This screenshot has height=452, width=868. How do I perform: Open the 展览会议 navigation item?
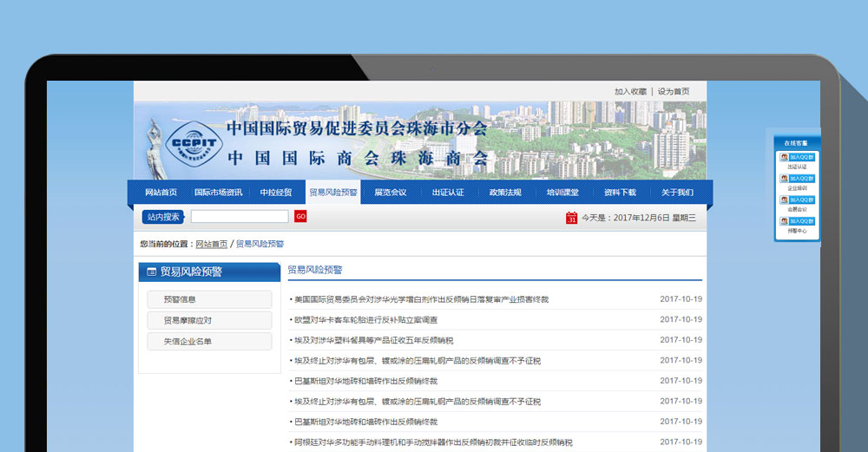[x=391, y=193]
